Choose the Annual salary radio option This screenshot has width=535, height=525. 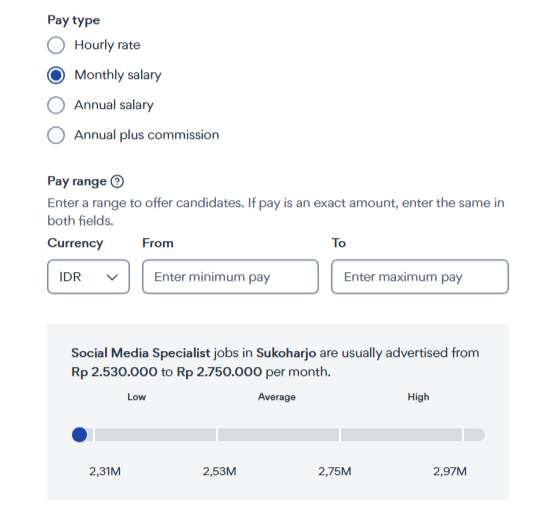pyautogui.click(x=56, y=105)
